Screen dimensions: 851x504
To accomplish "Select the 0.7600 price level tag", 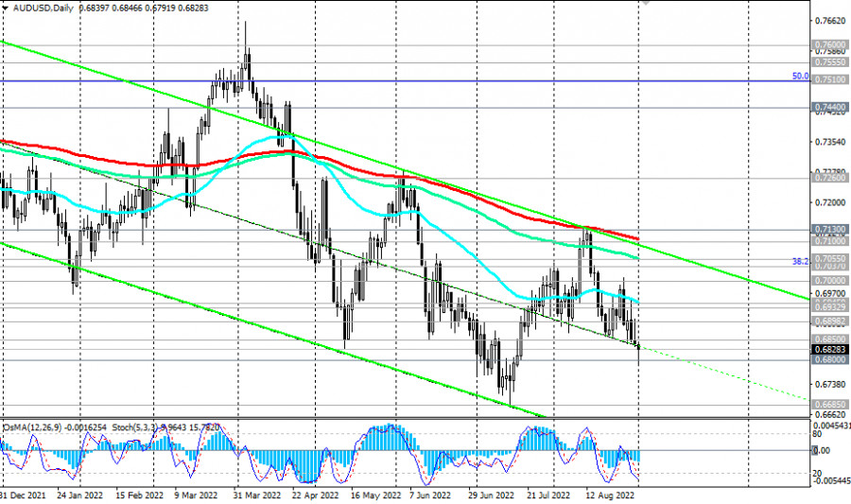I will (828, 44).
